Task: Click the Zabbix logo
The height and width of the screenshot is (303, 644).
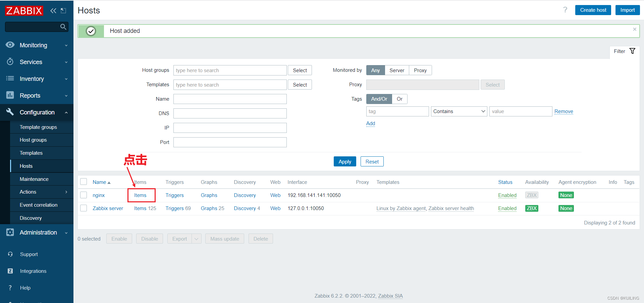Action: (x=24, y=11)
